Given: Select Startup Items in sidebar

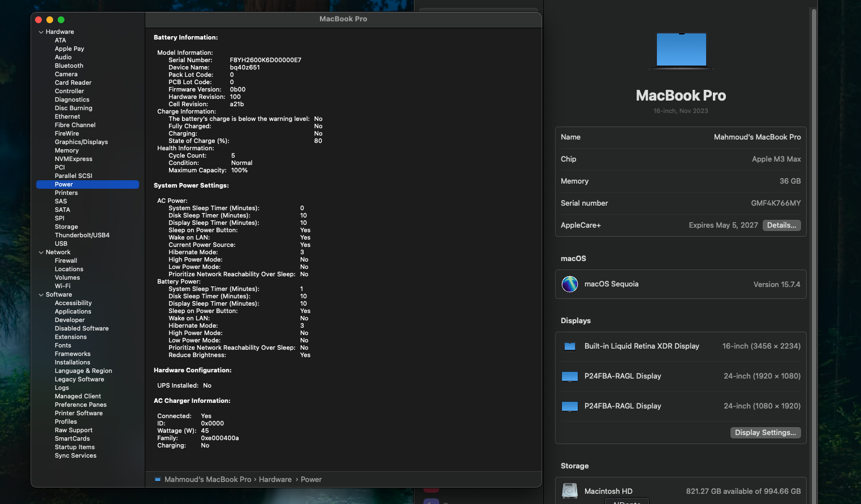Looking at the screenshot, I should [x=75, y=447].
